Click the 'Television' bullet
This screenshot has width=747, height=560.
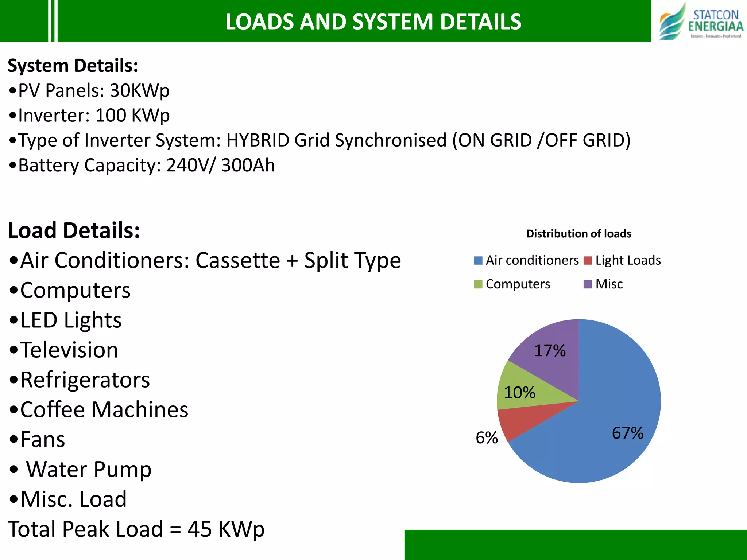pos(63,350)
